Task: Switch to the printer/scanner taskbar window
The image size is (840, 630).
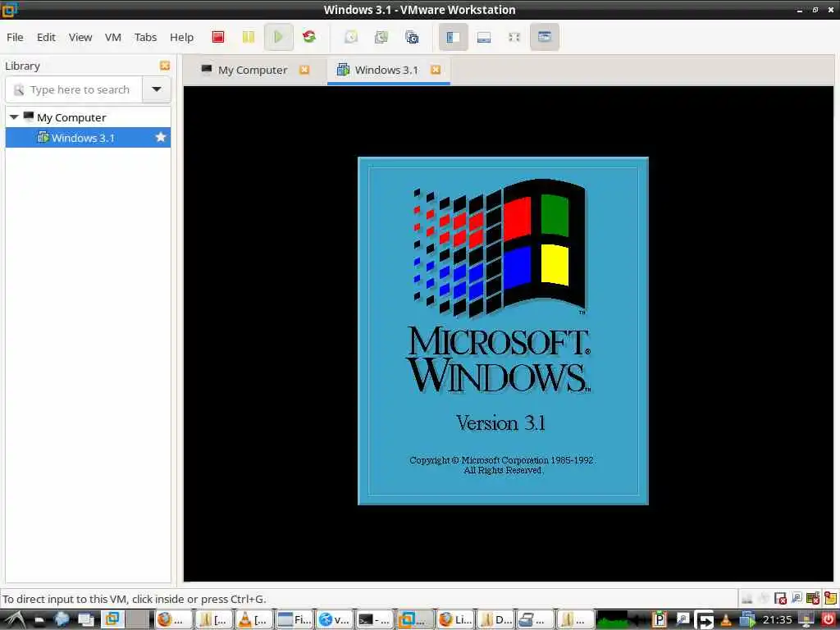Action: 535,620
